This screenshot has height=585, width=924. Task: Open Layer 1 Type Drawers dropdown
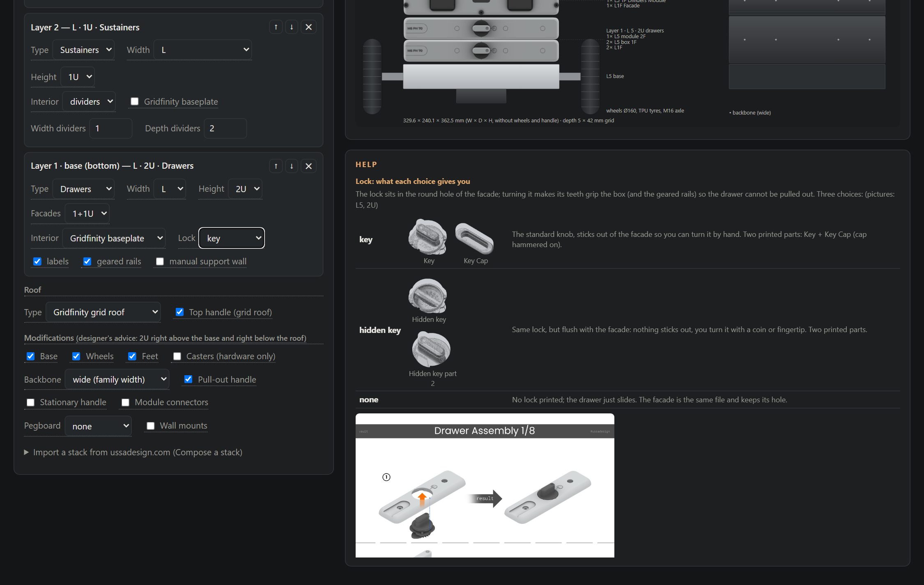tap(84, 189)
